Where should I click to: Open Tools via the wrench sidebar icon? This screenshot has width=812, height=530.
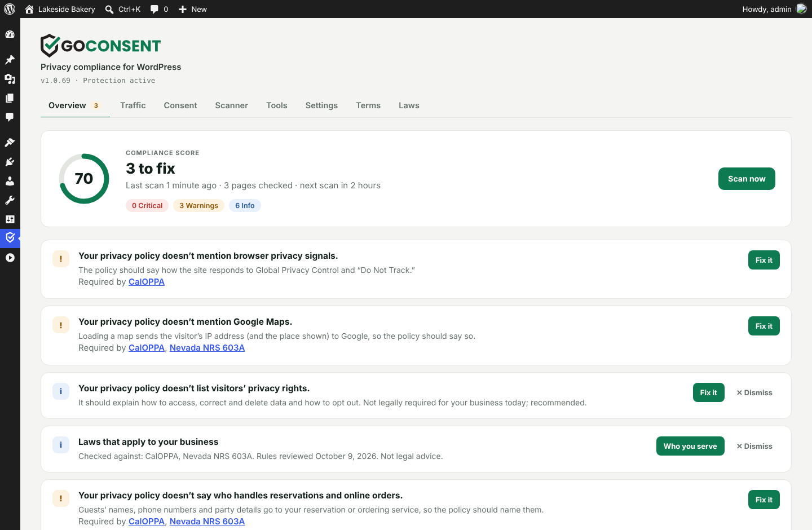point(10,200)
